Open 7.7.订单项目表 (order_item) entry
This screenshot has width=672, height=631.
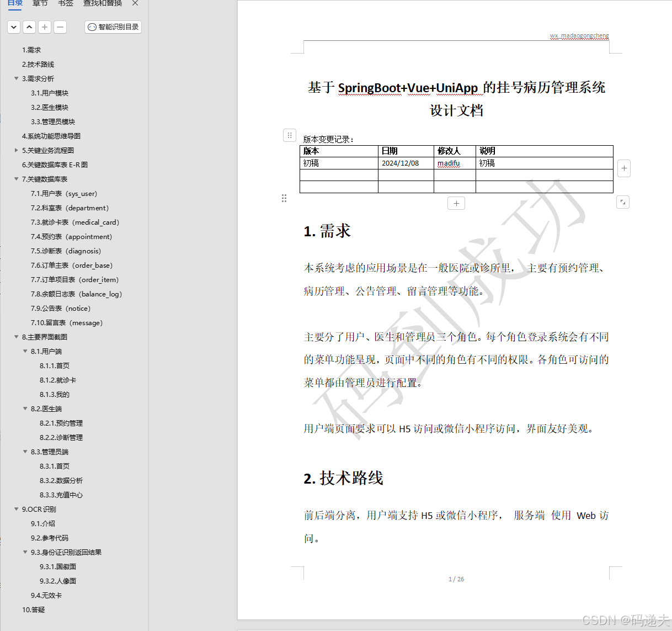75,279
